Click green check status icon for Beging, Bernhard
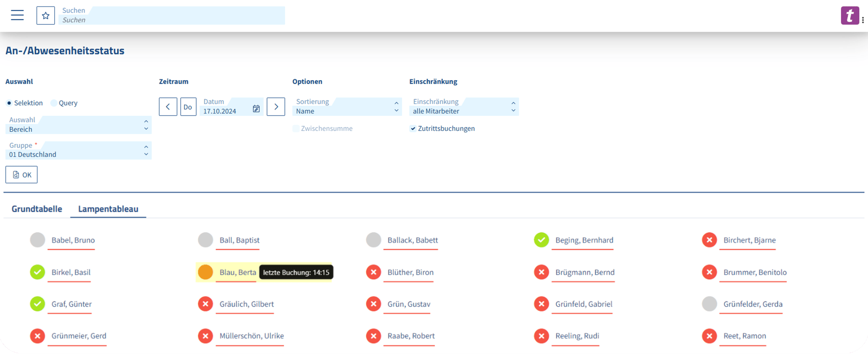 [541, 240]
